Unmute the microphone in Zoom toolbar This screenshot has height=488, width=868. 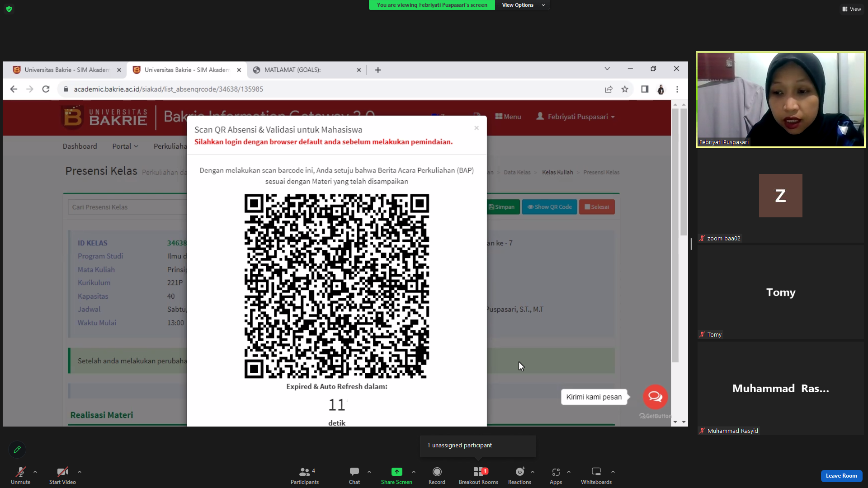point(20,475)
